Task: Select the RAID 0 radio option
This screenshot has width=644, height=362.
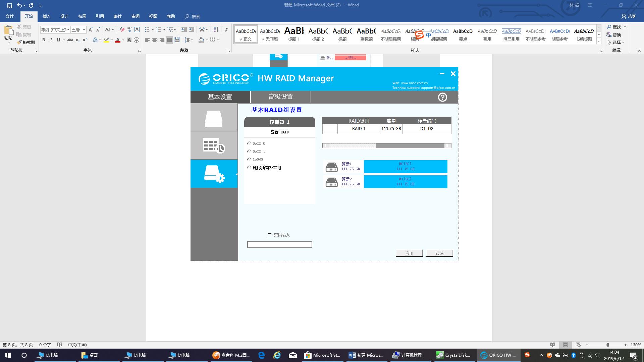Action: pos(249,143)
